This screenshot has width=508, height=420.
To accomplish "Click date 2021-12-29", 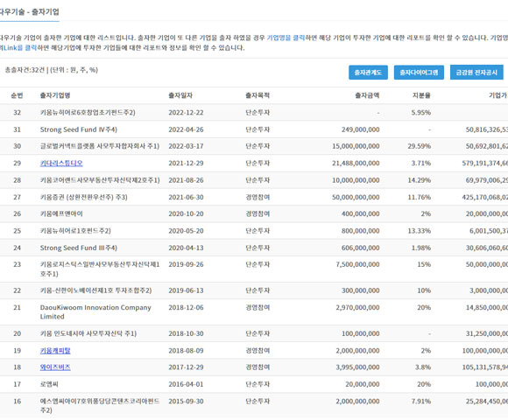I will click(186, 163).
